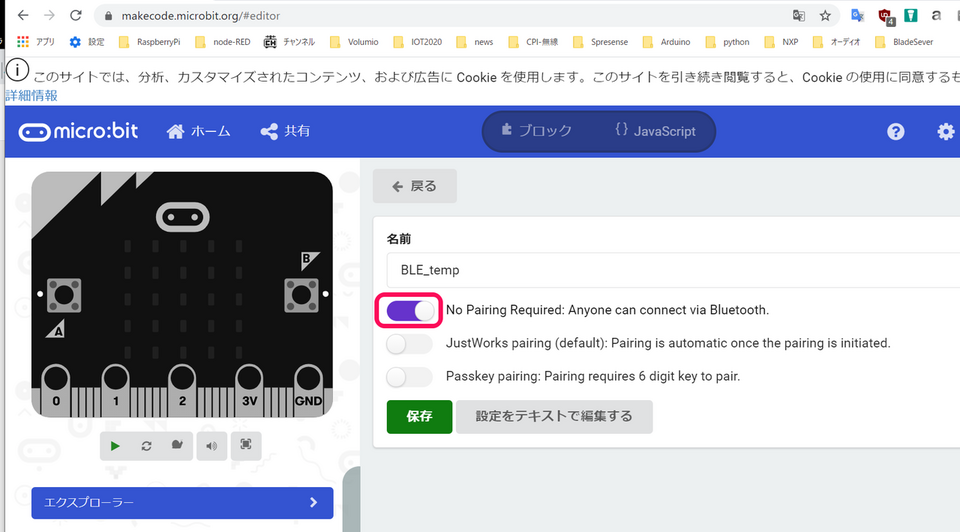Bookmark this page with star icon
The image size is (960, 532).
(x=825, y=16)
